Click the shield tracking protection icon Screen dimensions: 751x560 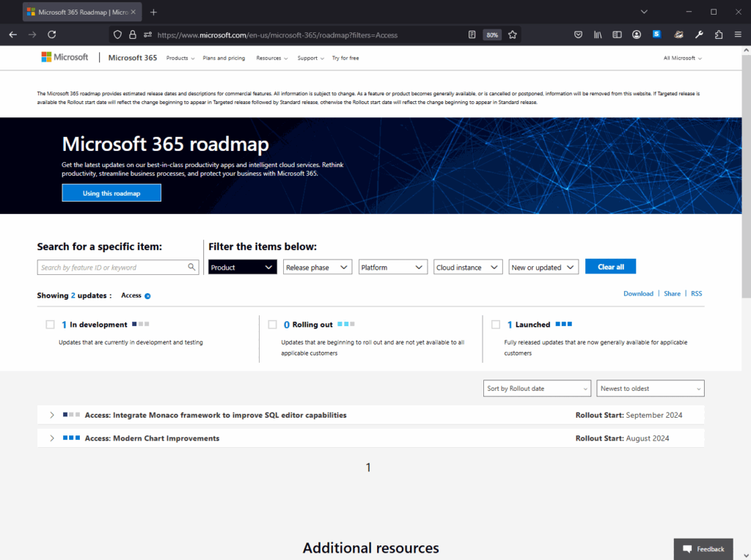pos(117,34)
